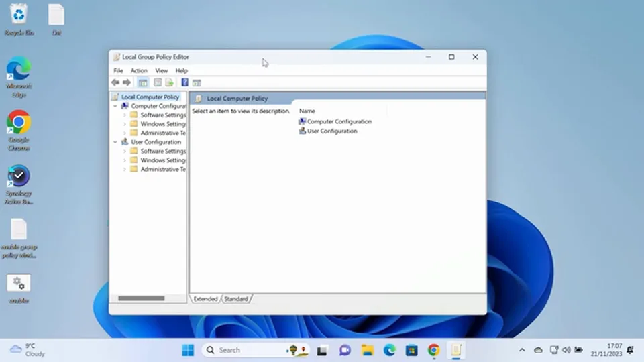The height and width of the screenshot is (362, 644).
Task: Click the Properties toolbar icon
Action: tap(158, 82)
